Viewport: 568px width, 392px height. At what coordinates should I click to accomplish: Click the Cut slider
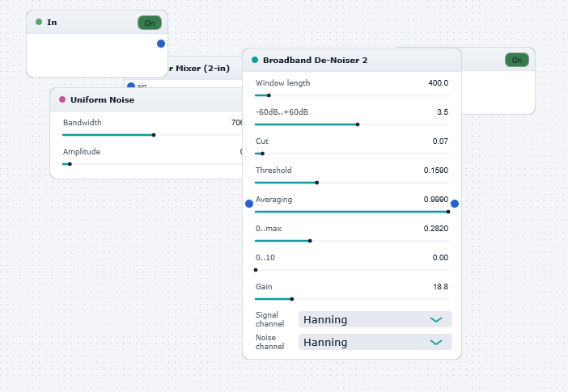tap(352, 154)
